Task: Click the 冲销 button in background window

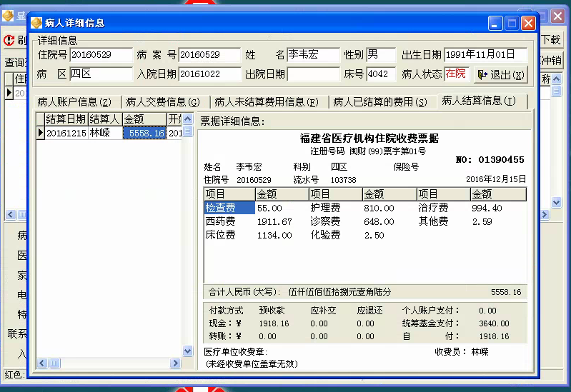Action: point(550,60)
